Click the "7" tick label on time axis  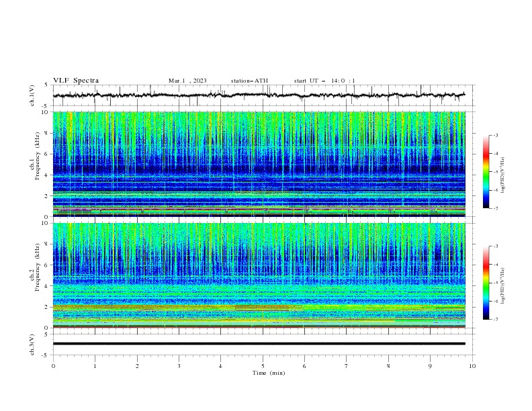coord(347,366)
